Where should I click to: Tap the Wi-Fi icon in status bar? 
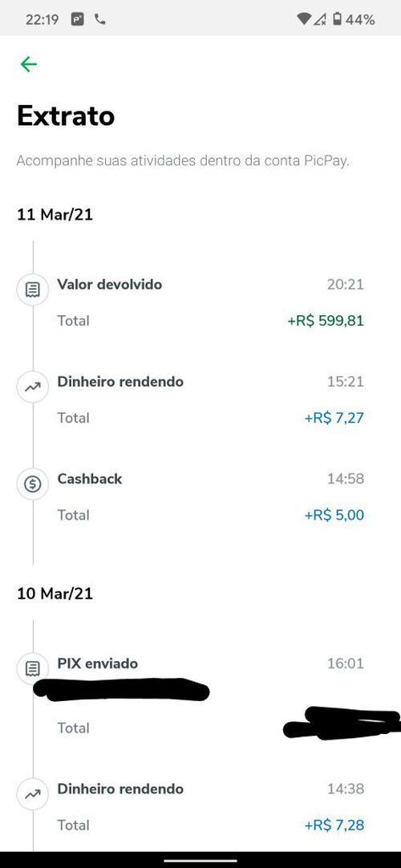(304, 19)
